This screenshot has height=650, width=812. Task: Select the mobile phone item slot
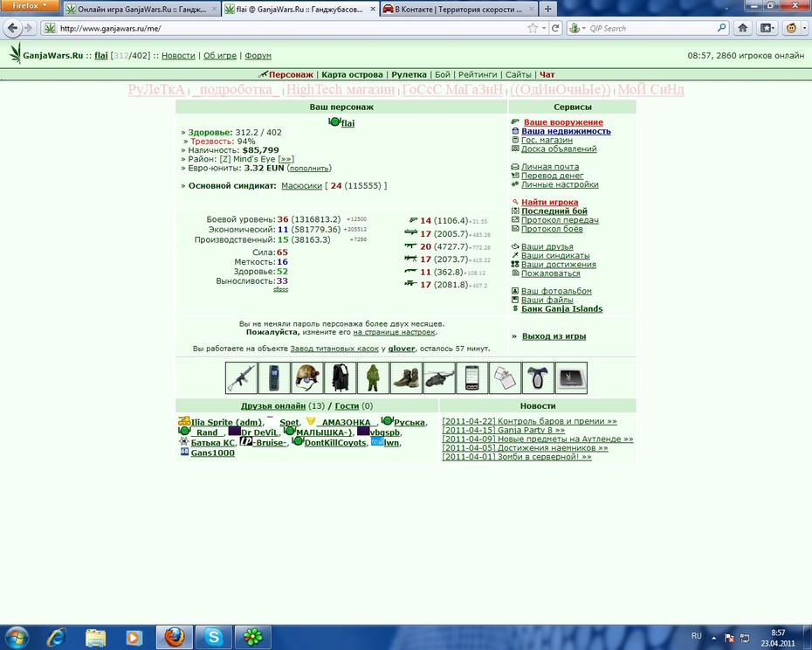tap(274, 378)
